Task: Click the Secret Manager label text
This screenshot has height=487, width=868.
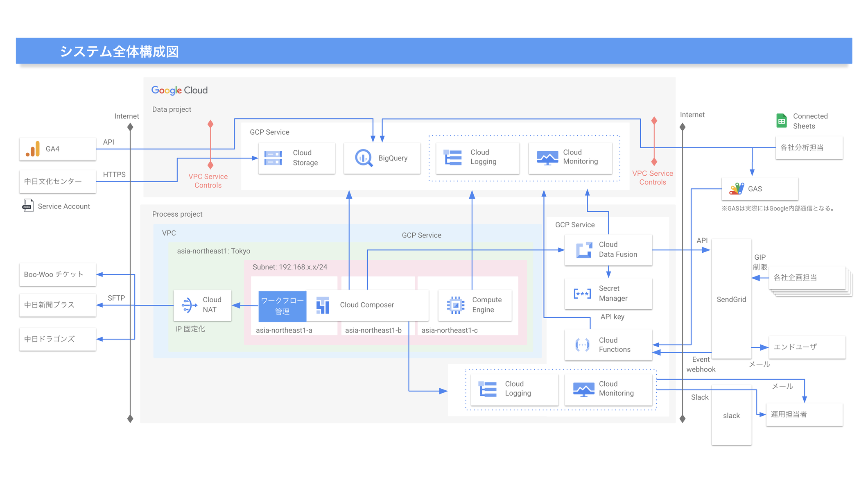Action: click(613, 293)
